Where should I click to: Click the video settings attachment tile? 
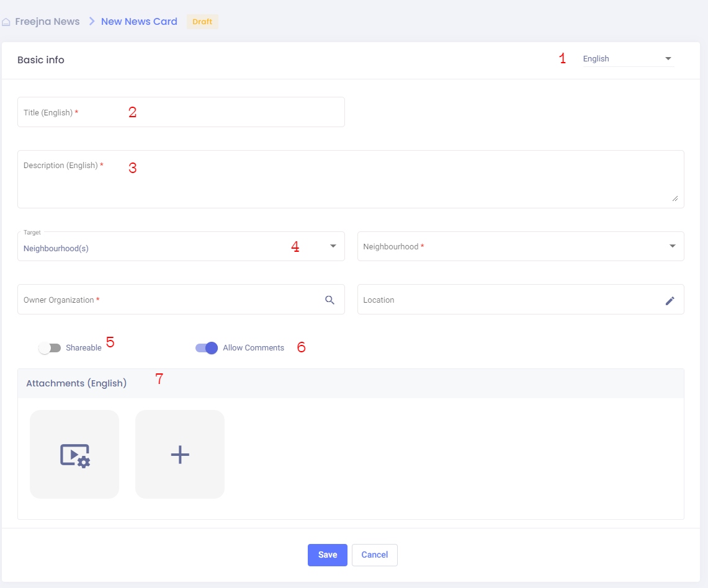[x=74, y=455]
